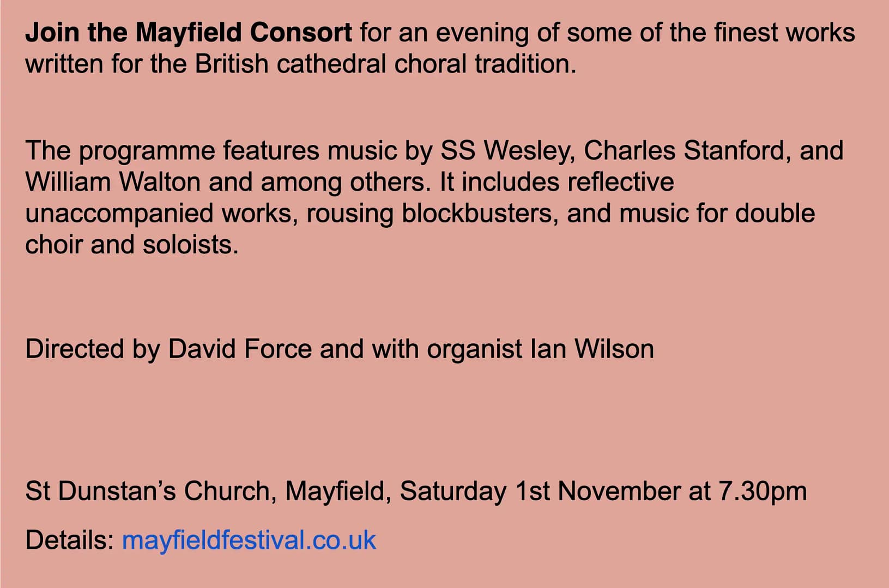Click the name "David Force"
This screenshot has height=588, width=889.
[239, 349]
